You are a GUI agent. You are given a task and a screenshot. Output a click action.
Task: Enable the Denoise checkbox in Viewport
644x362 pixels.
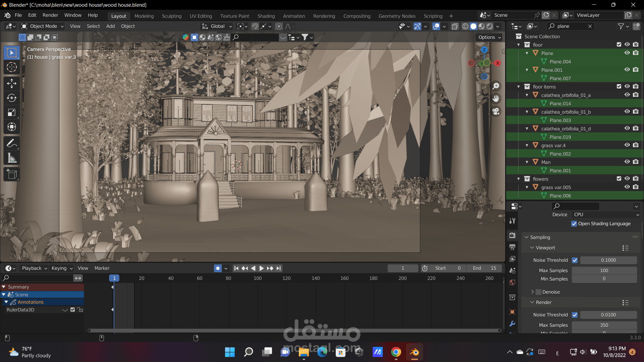point(539,292)
